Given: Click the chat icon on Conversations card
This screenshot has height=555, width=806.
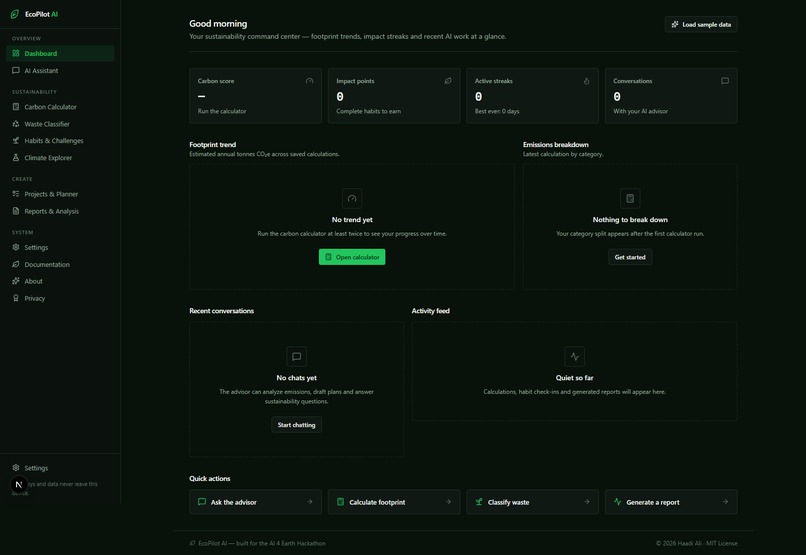Looking at the screenshot, I should pyautogui.click(x=725, y=81).
